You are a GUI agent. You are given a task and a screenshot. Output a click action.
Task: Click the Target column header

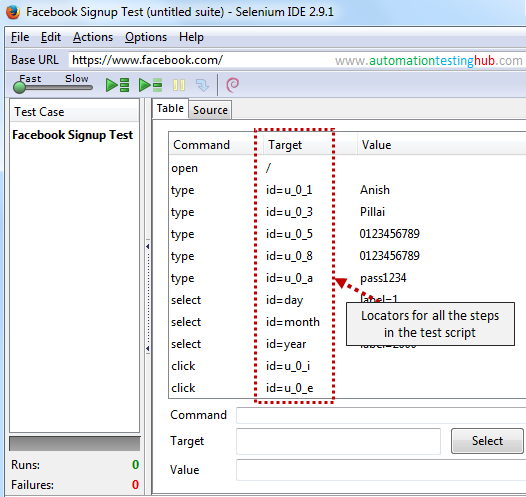pos(310,145)
